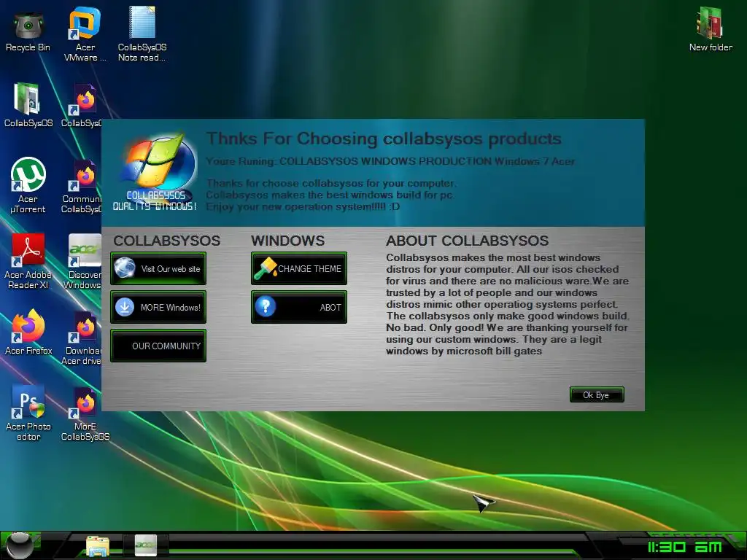Select the Acer app taskbar button
747x560 pixels.
click(145, 545)
